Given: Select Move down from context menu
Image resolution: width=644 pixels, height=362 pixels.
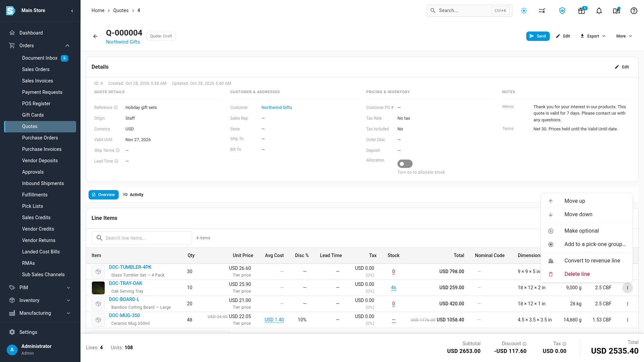Looking at the screenshot, I should point(587,214).
